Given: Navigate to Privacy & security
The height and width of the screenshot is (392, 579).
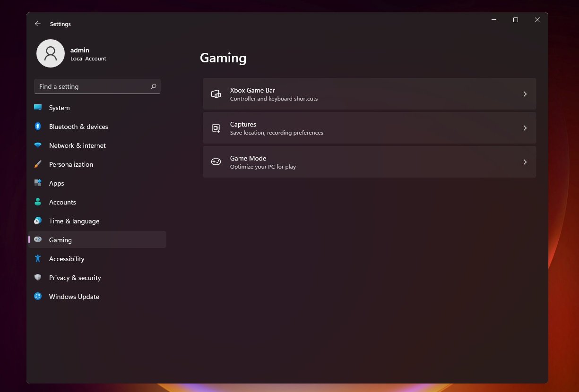Looking at the screenshot, I should click(x=97, y=278).
